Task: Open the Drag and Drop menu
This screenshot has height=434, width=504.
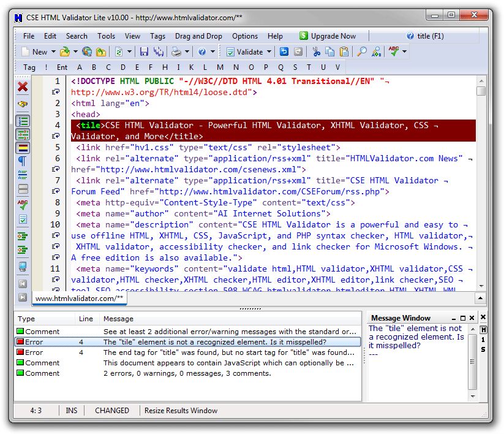Action: point(198,36)
